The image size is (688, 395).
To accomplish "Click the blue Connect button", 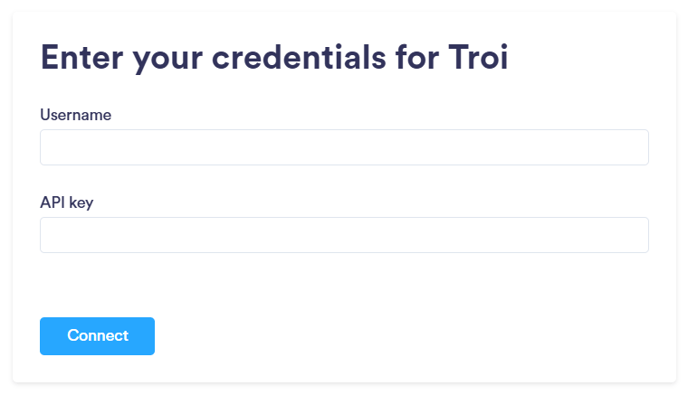I will click(x=97, y=336).
